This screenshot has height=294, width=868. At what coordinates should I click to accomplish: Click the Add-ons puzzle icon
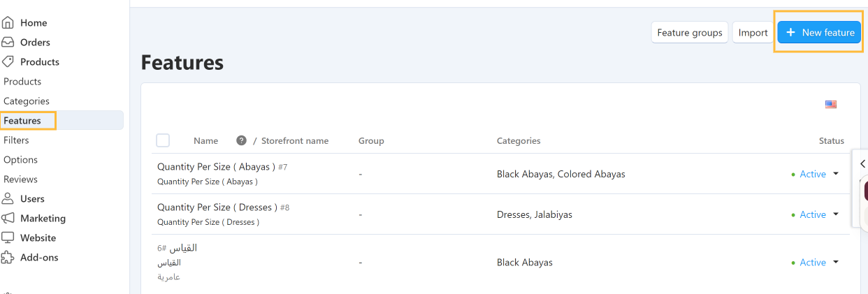(8, 257)
